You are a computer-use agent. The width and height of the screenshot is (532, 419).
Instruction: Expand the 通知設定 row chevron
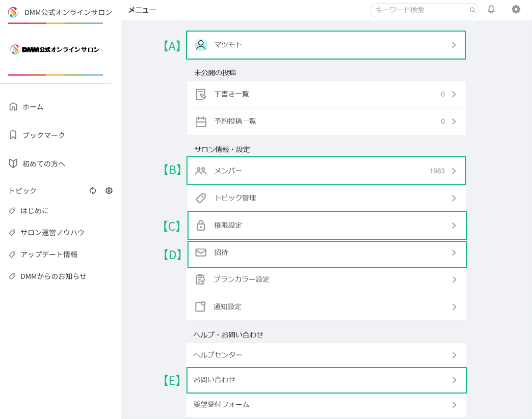tap(454, 307)
